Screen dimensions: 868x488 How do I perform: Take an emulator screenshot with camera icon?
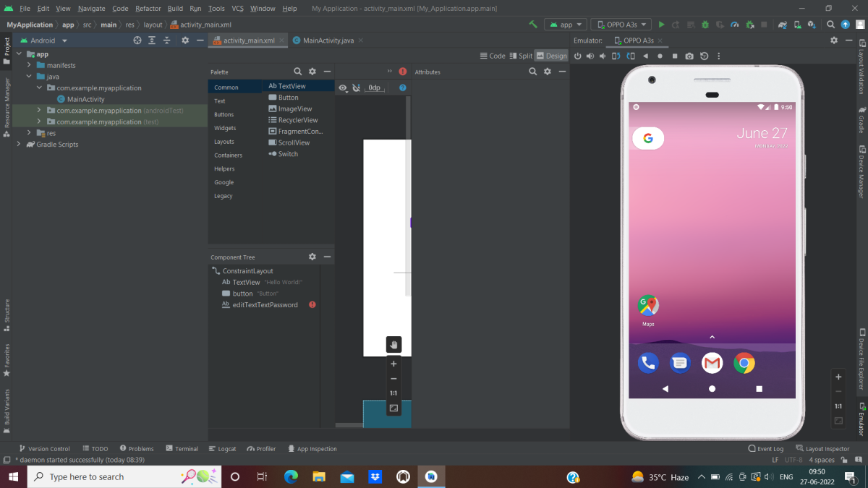point(689,56)
